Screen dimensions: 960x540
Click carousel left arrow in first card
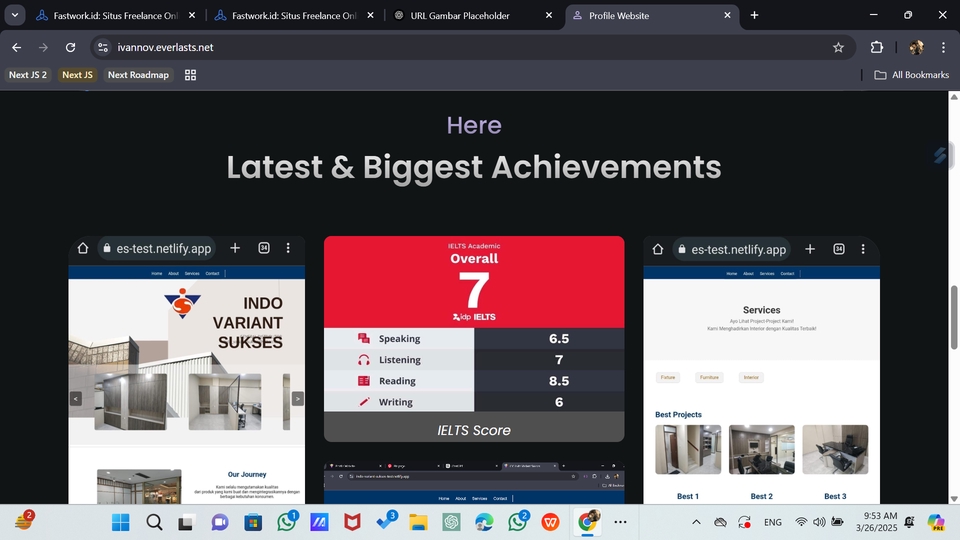(76, 399)
